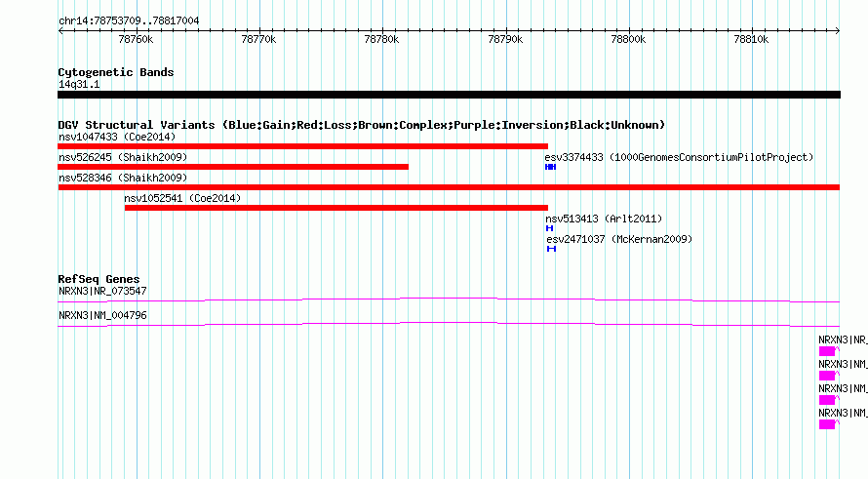Open the RefSeq Genes track title

(99, 279)
